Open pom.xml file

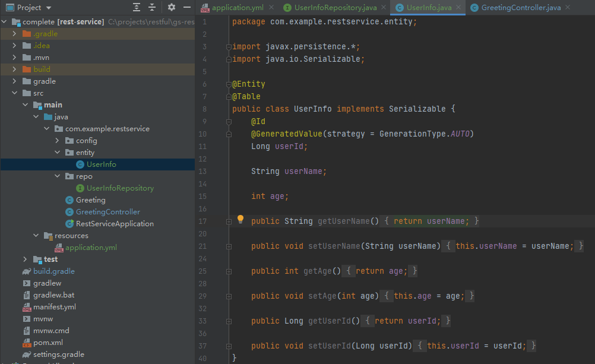48,343
